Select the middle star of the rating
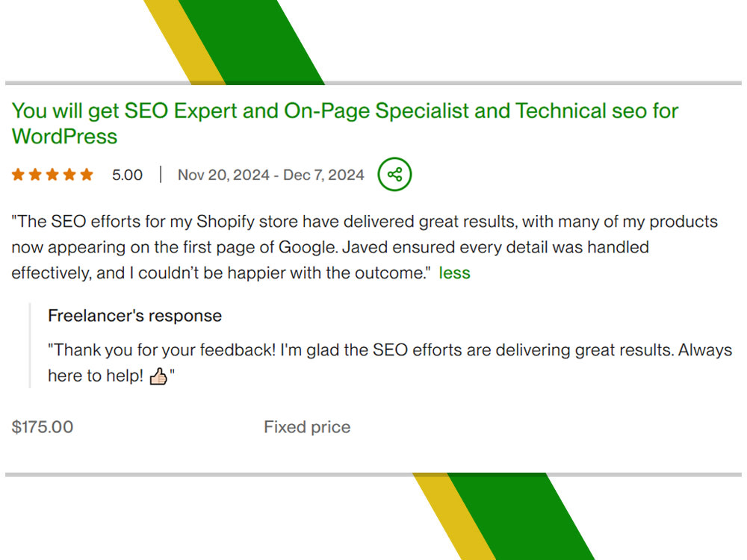747x560 pixels. coord(52,174)
